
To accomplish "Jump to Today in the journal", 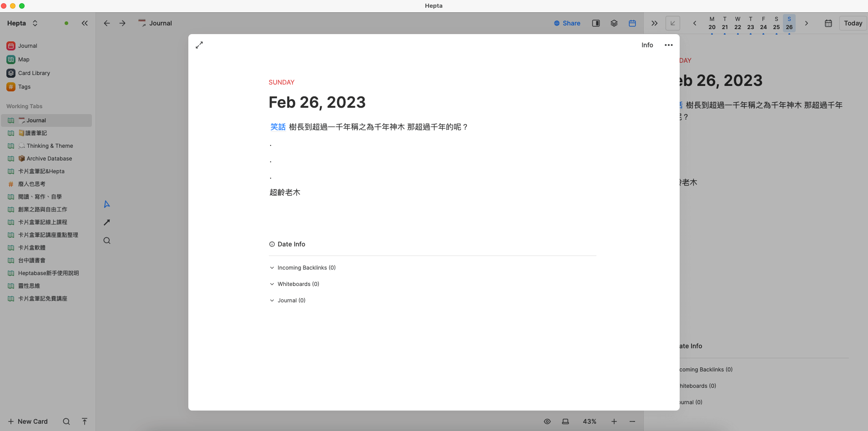I will 853,23.
